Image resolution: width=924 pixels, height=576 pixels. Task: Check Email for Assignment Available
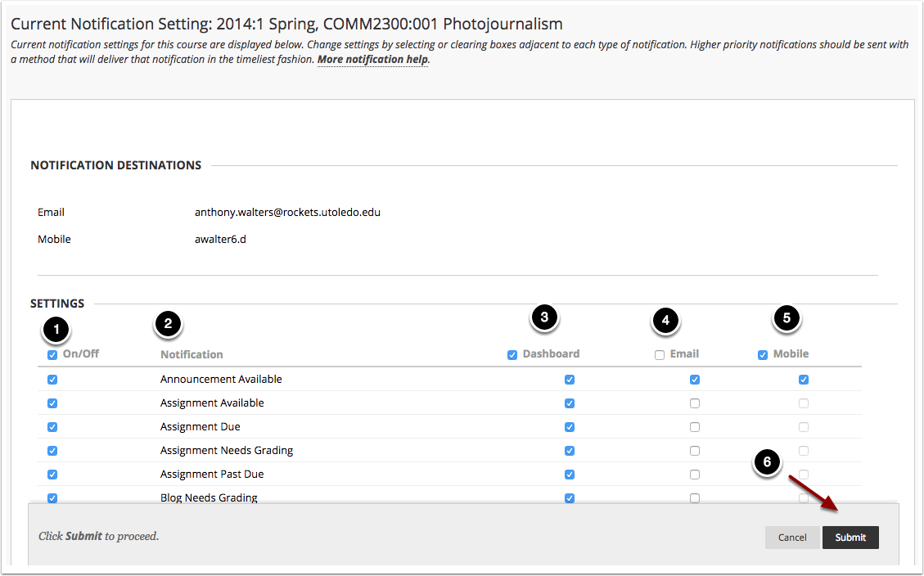point(695,403)
